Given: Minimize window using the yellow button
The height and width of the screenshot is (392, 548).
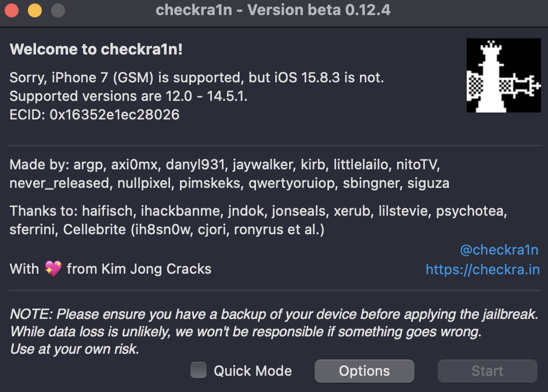Looking at the screenshot, I should click(35, 10).
